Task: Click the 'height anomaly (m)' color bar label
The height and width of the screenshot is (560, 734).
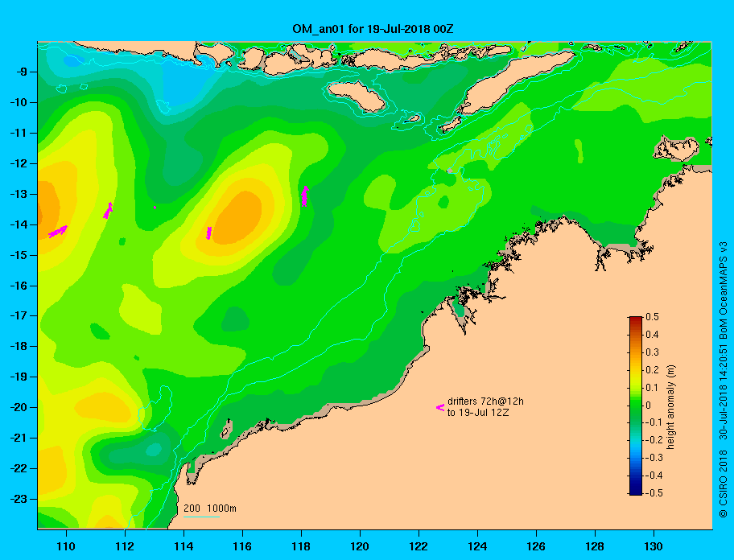Action: click(670, 406)
